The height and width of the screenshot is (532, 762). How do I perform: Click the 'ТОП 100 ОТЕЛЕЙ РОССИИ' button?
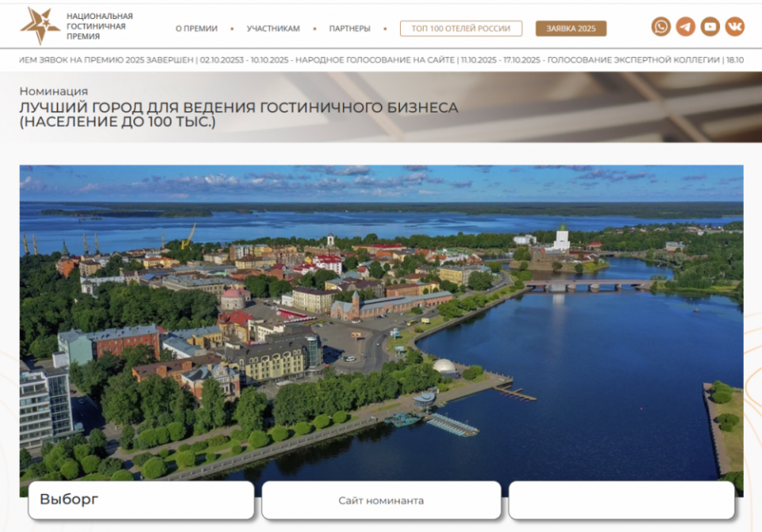coord(461,29)
